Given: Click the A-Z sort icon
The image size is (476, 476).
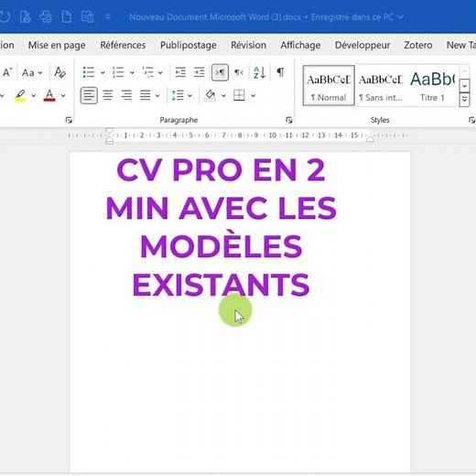Looking at the screenshot, I should coord(260,72).
